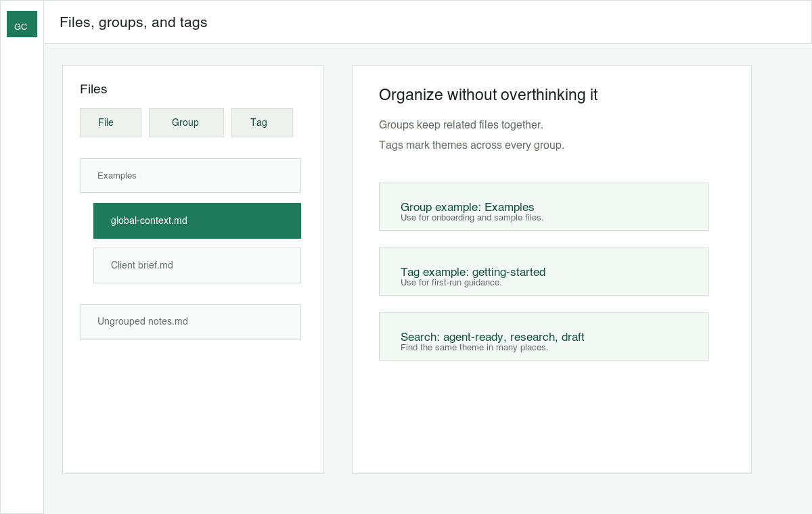812x514 pixels.
Task: Open the Tag example: getting-started card
Action: [543, 271]
